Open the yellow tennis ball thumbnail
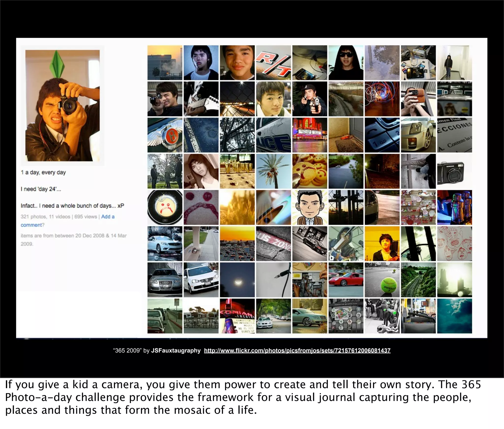The image size is (504, 429). pyautogui.click(x=382, y=280)
